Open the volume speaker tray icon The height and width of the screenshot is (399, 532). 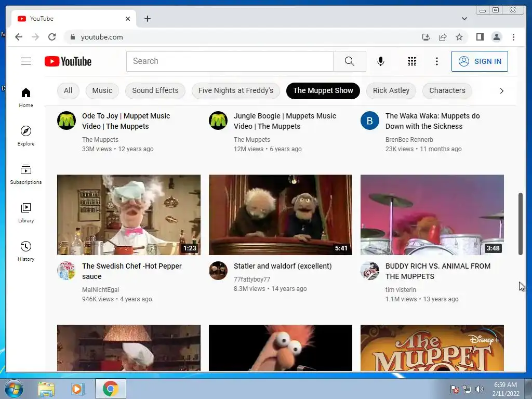[x=480, y=389]
